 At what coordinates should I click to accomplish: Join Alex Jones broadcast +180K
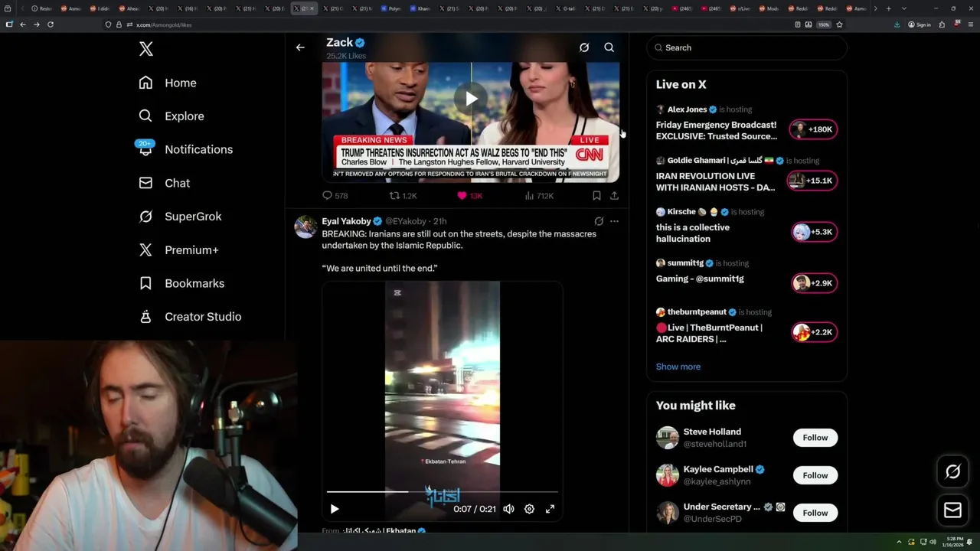click(813, 129)
